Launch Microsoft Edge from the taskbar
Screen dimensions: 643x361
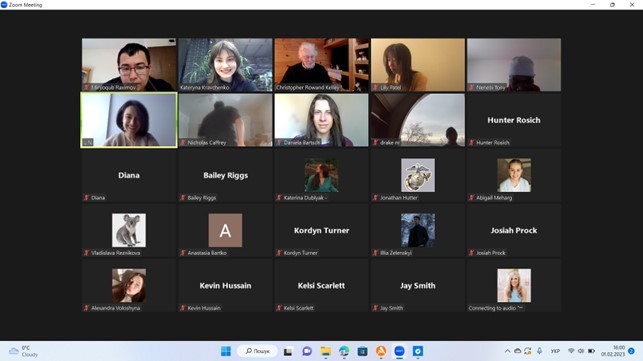click(344, 351)
